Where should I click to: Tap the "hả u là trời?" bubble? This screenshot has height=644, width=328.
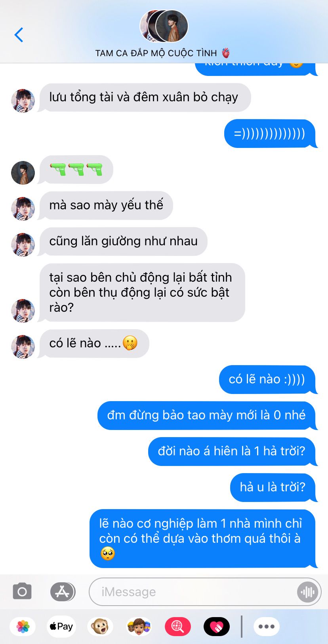click(x=273, y=487)
